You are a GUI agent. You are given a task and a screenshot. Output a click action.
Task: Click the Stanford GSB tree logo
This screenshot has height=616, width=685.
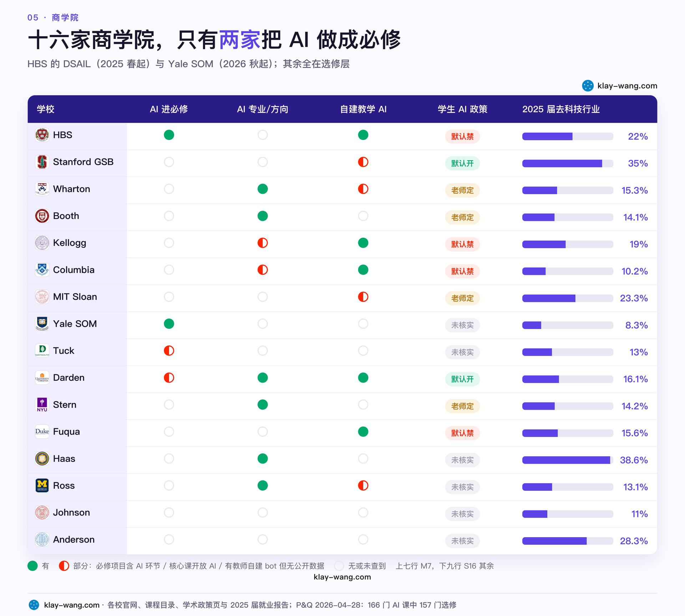pyautogui.click(x=42, y=162)
